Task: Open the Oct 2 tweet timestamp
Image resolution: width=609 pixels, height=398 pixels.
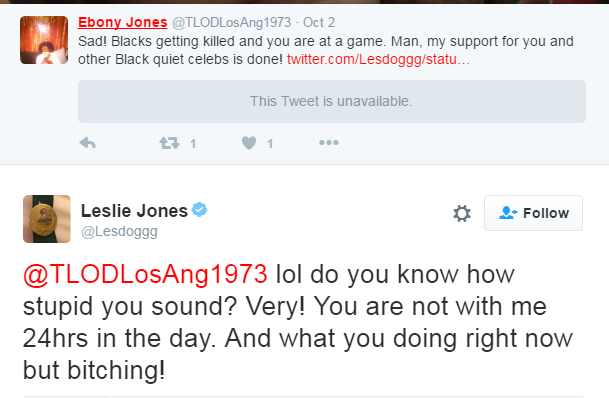Action: coord(318,23)
